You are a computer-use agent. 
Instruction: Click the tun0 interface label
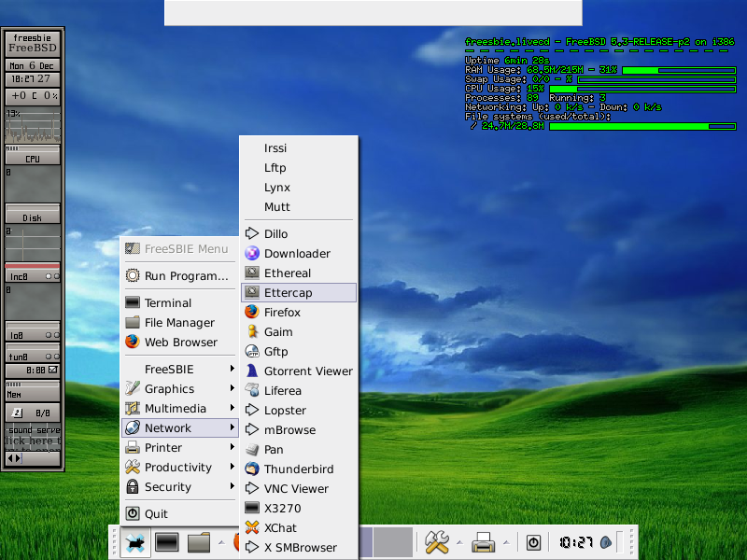click(x=19, y=357)
